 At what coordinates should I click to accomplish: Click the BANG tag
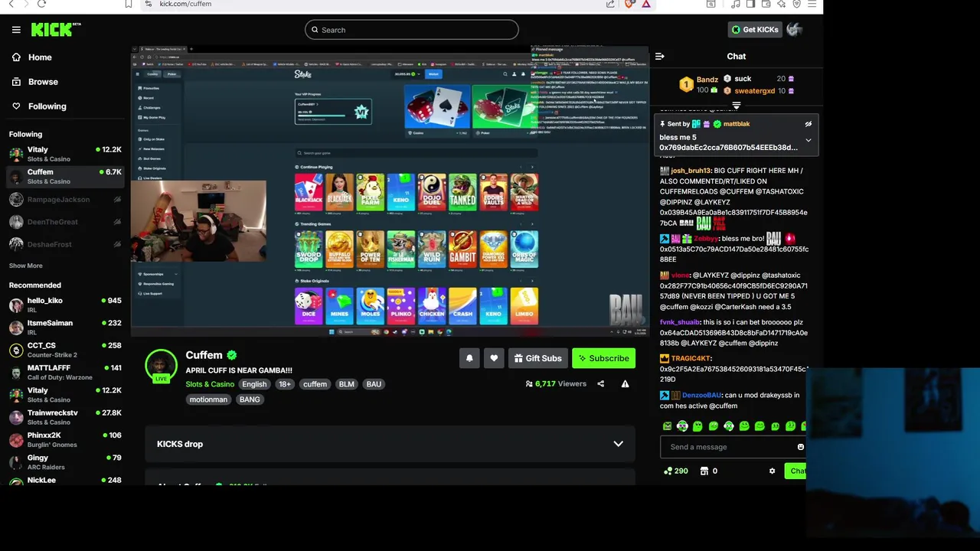[x=250, y=399]
